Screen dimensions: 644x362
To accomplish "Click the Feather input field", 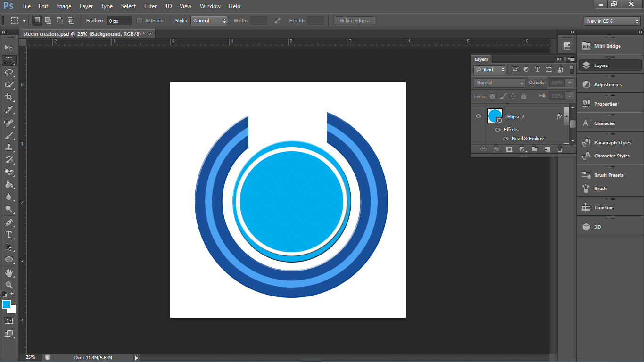I will click(119, 21).
